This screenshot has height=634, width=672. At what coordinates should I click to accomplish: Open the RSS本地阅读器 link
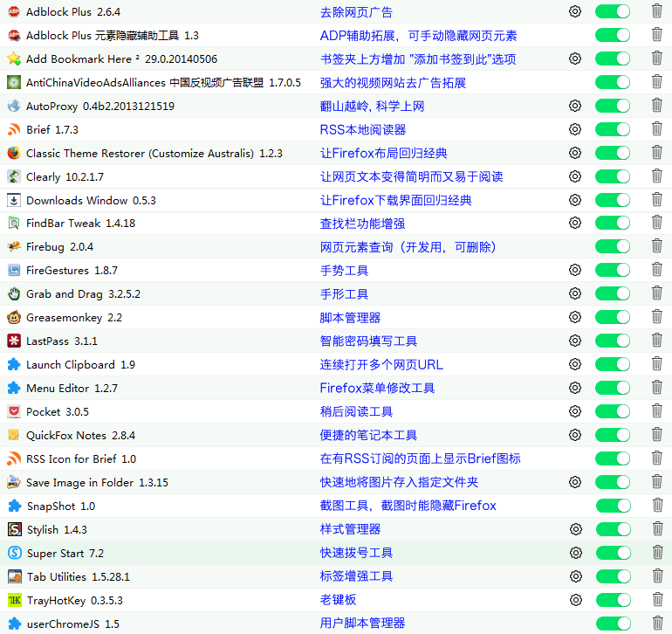click(362, 130)
